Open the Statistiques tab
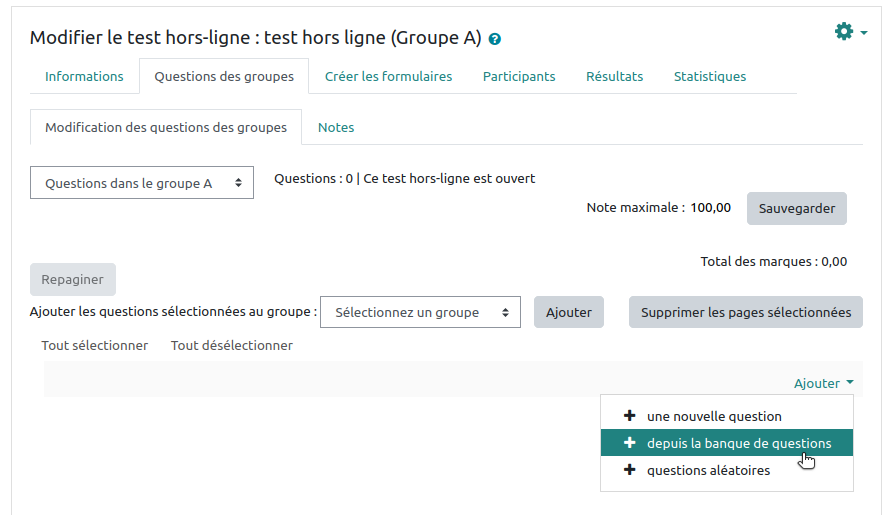Image resolution: width=890 pixels, height=515 pixels. (x=709, y=76)
